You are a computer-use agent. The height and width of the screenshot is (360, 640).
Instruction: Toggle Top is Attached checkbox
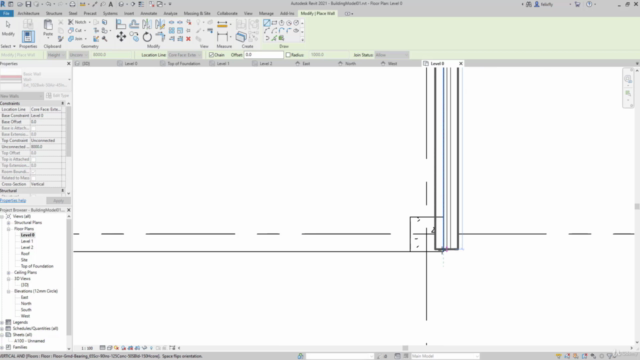(33, 159)
